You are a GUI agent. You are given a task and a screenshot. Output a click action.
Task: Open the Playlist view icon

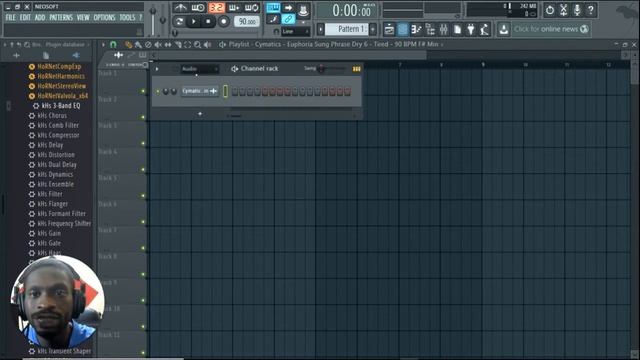point(389,29)
